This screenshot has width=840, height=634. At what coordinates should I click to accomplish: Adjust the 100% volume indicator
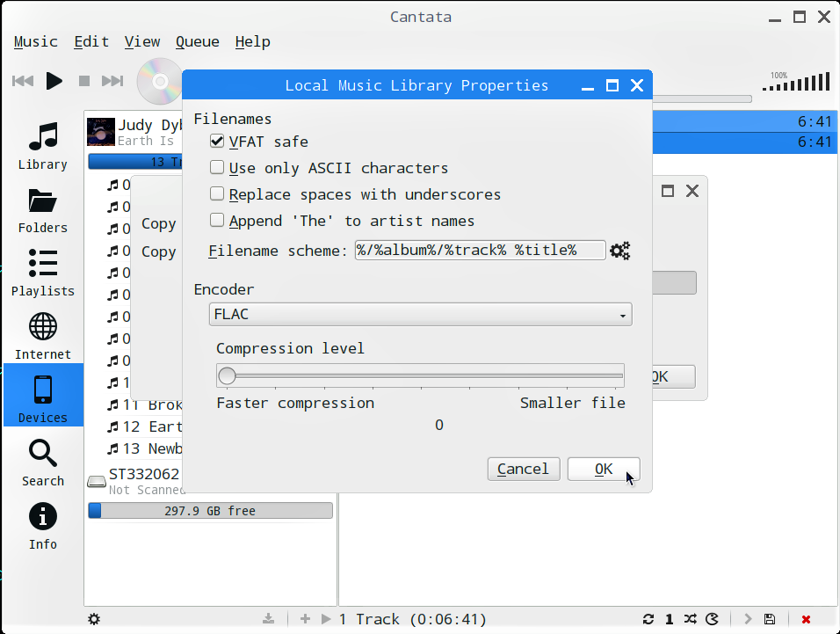coord(796,82)
